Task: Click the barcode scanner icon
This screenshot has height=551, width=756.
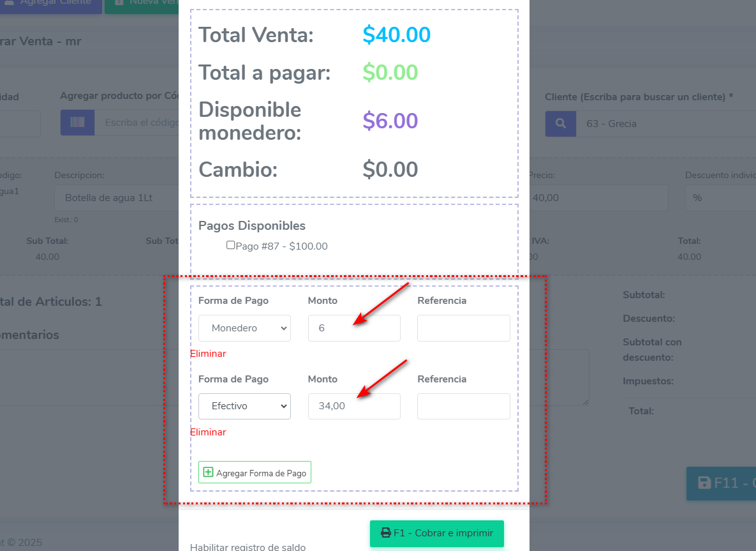Action: point(77,123)
